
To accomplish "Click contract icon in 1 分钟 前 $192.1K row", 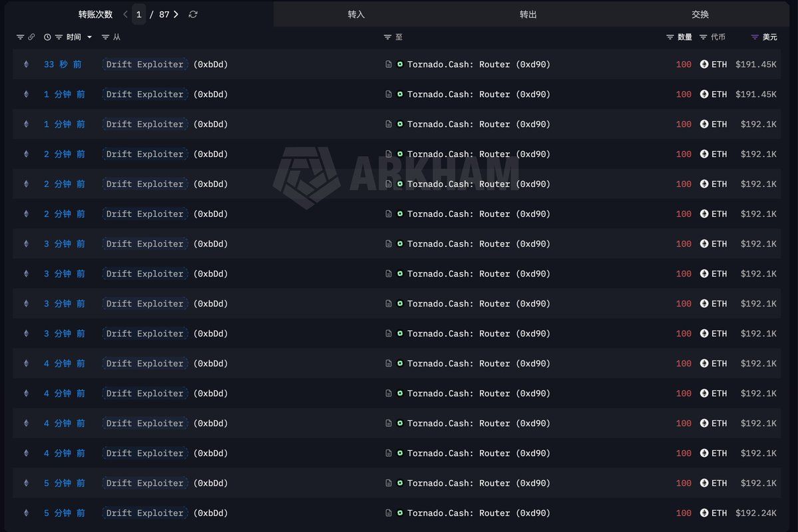I will (x=388, y=124).
